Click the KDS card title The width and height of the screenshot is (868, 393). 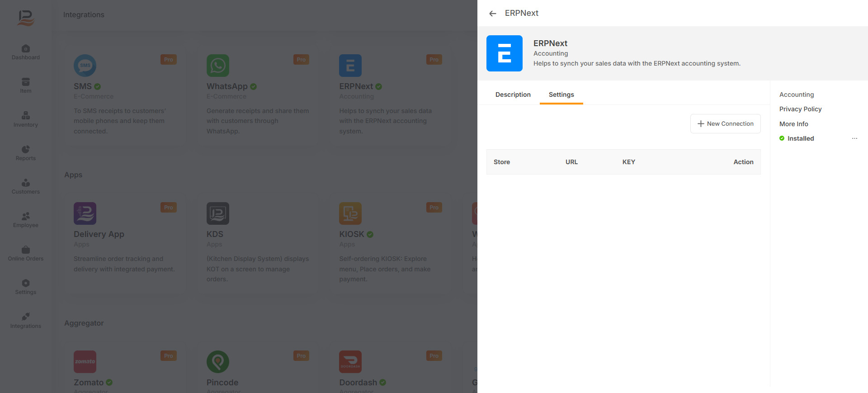(215, 234)
